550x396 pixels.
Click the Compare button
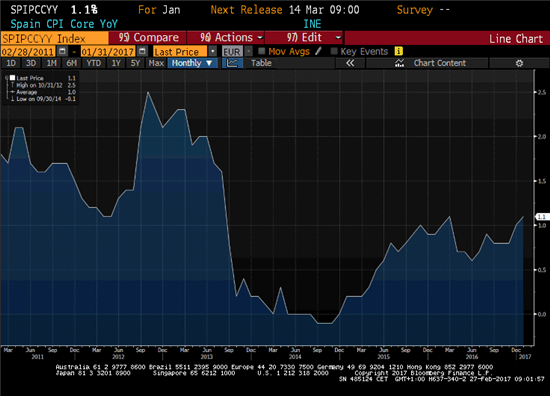pyautogui.click(x=148, y=38)
